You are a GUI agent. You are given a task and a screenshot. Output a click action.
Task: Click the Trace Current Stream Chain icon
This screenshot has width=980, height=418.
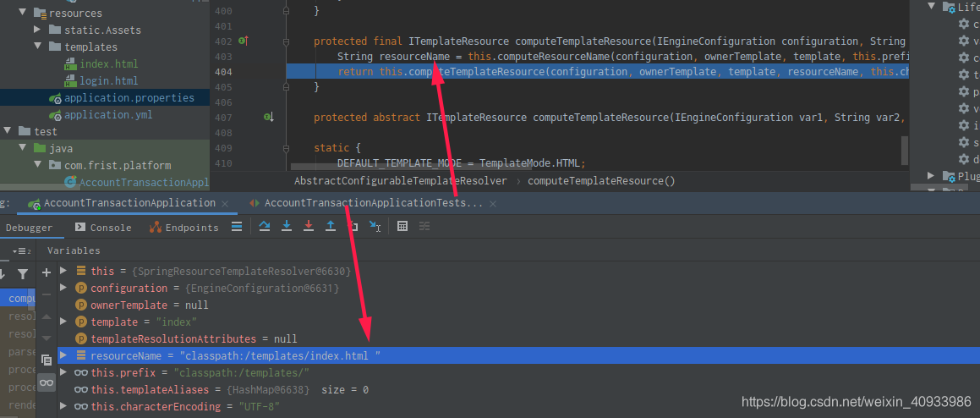click(424, 227)
